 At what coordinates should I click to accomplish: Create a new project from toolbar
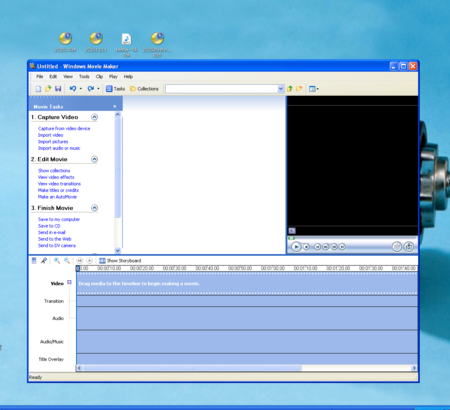38,89
